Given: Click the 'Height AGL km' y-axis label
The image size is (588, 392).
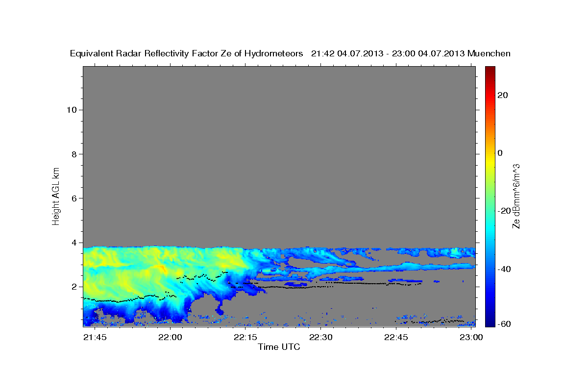Looking at the screenshot, I should point(56,196).
